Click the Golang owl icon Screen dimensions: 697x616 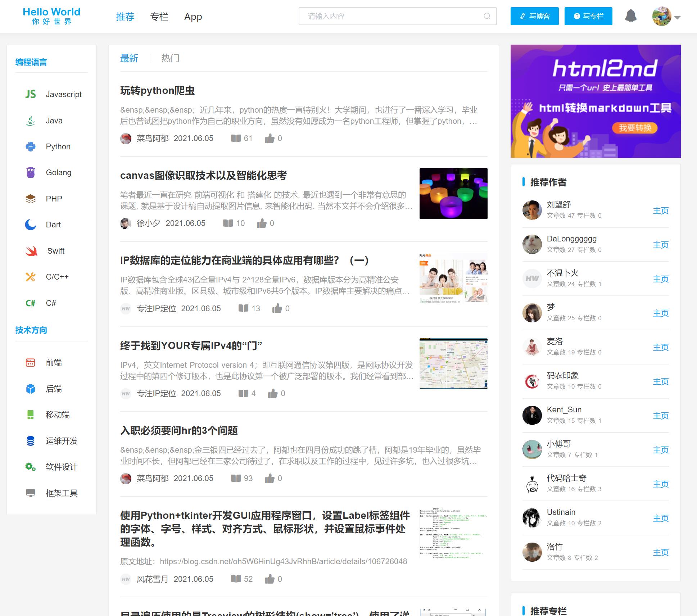pos(31,172)
